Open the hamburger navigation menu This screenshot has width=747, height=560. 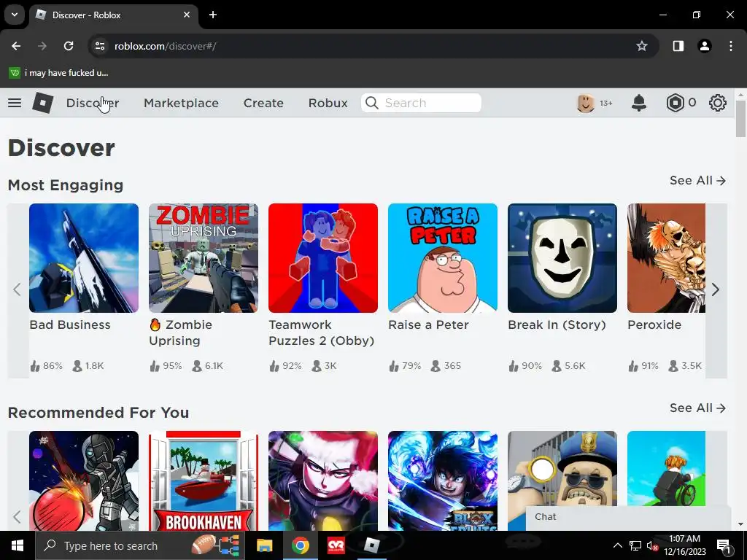[x=15, y=103]
